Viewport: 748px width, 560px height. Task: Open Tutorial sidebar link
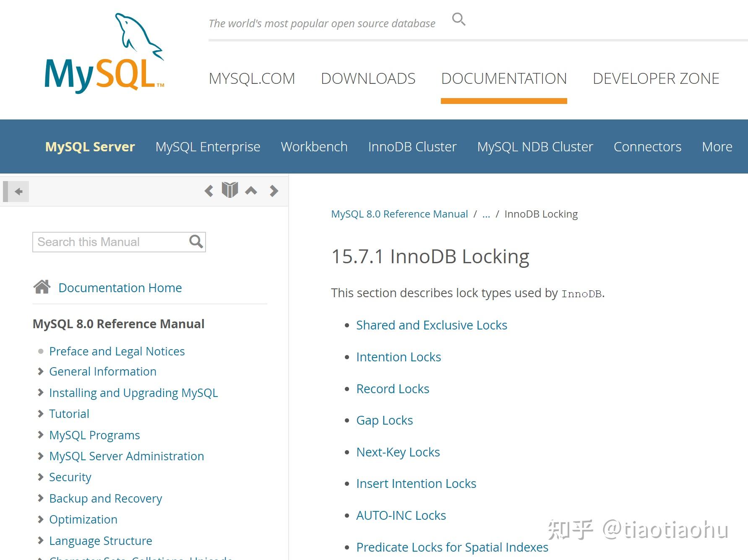point(69,414)
